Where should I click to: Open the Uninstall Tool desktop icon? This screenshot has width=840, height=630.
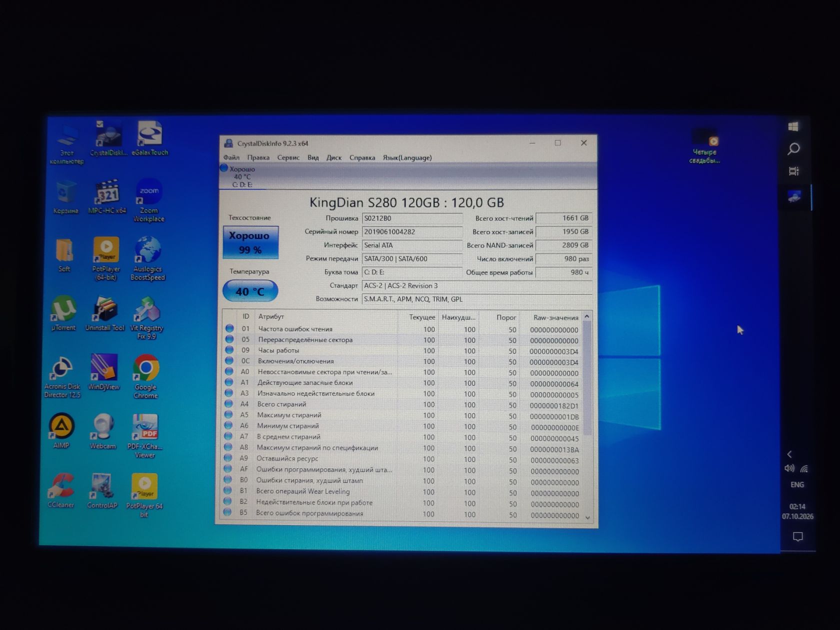(x=104, y=314)
